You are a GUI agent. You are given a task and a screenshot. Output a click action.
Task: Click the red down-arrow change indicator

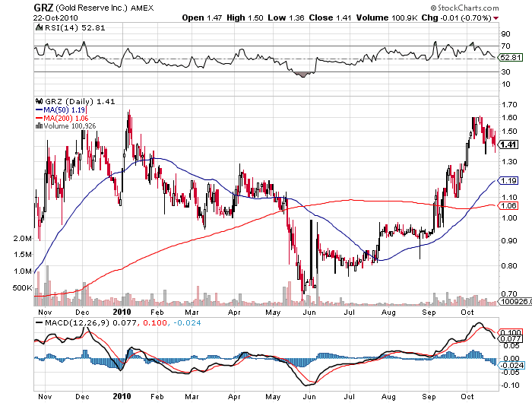tap(496, 18)
